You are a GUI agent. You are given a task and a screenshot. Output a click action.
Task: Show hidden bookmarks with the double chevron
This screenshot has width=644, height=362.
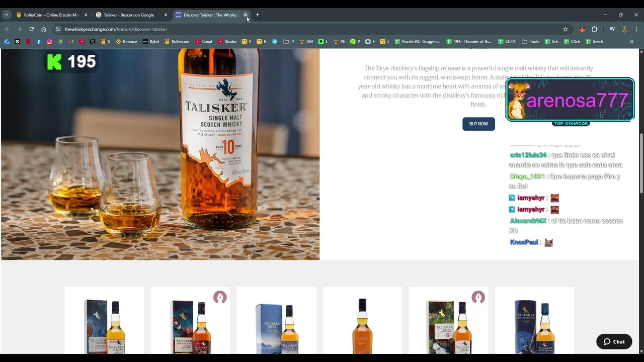tap(632, 42)
